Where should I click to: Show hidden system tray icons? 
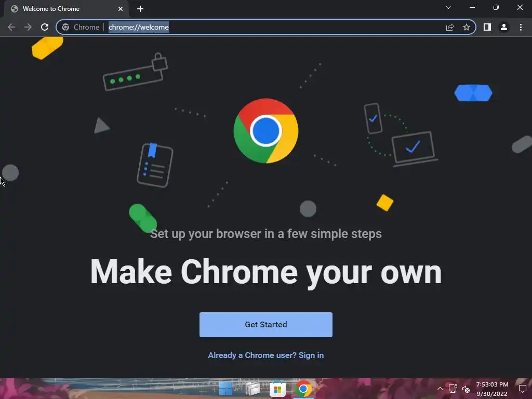pos(440,389)
